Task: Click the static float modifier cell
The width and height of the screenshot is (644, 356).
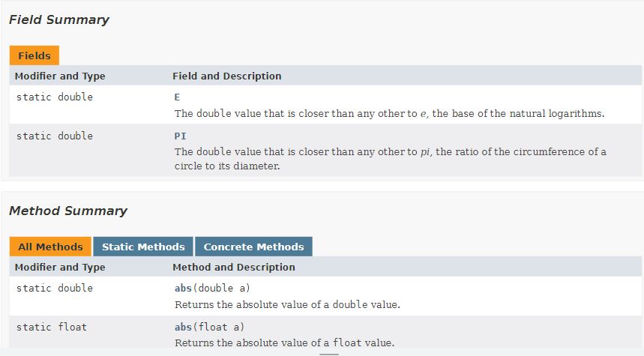Action: tap(51, 328)
